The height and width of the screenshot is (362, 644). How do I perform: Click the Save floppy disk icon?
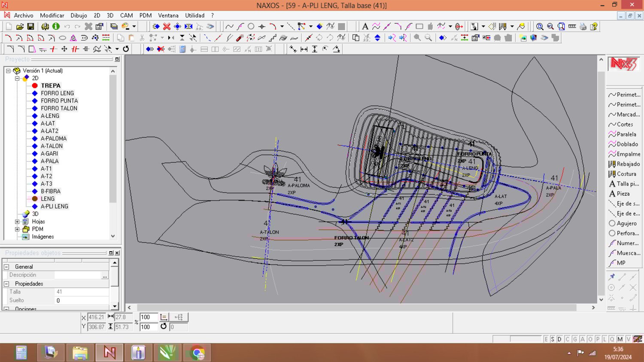tap(30, 27)
